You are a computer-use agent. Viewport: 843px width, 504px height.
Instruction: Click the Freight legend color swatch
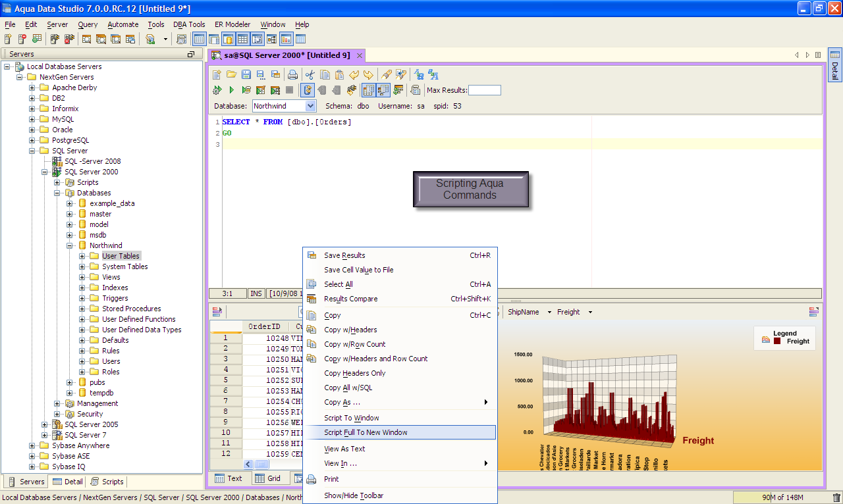pos(777,341)
